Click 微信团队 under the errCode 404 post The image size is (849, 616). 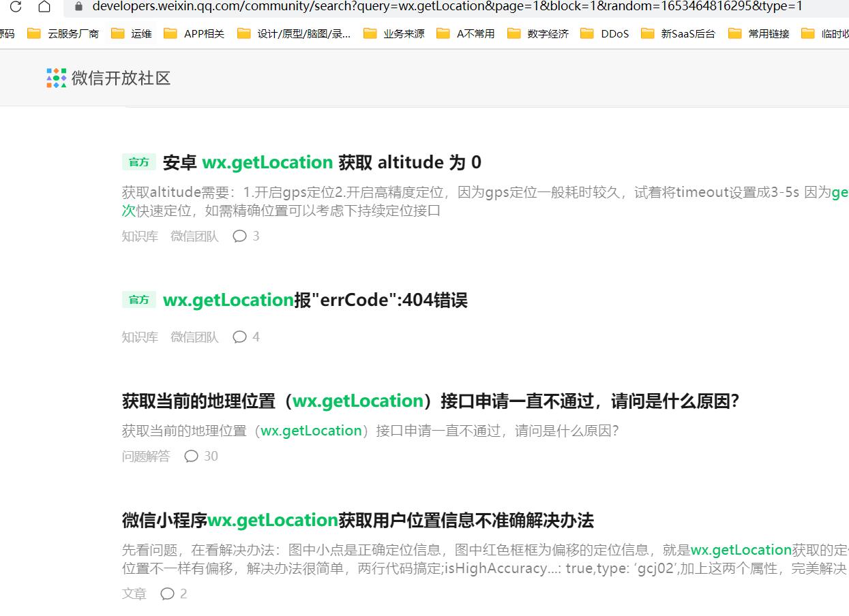194,337
